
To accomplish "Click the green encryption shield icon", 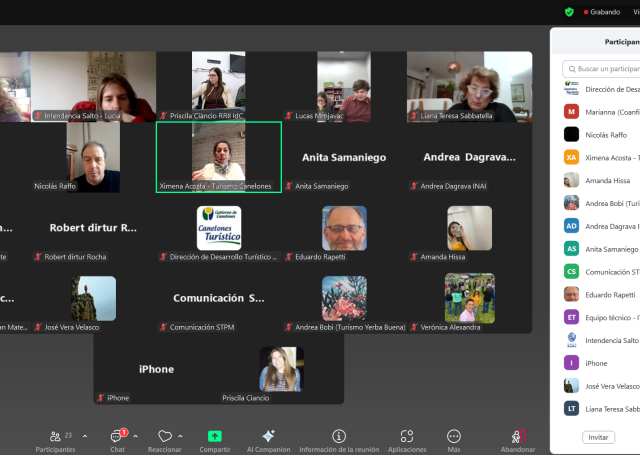I will 569,12.
